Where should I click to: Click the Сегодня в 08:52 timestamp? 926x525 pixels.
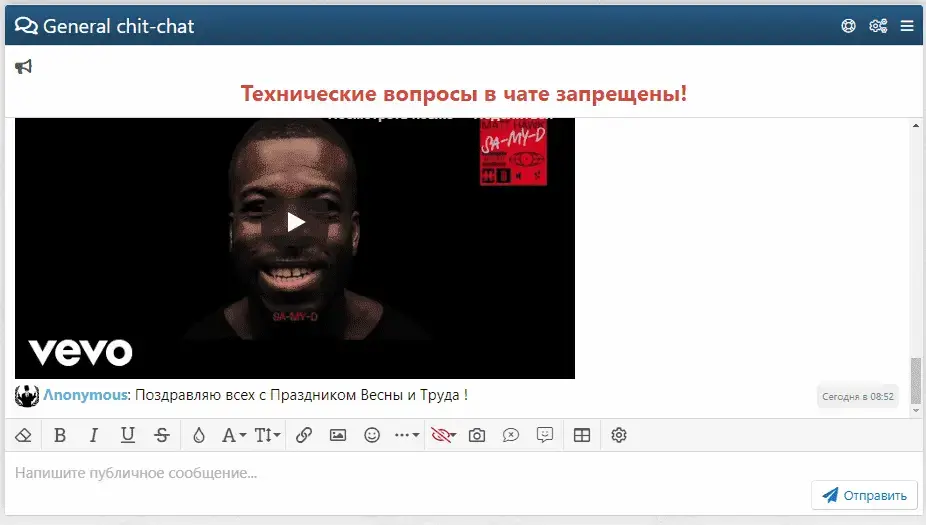tap(857, 397)
